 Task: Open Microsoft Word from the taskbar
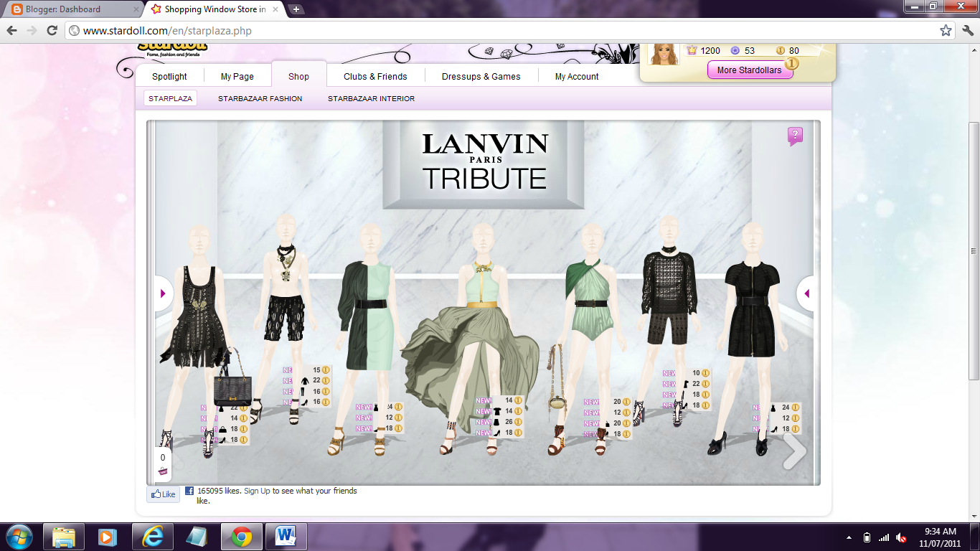pos(286,537)
